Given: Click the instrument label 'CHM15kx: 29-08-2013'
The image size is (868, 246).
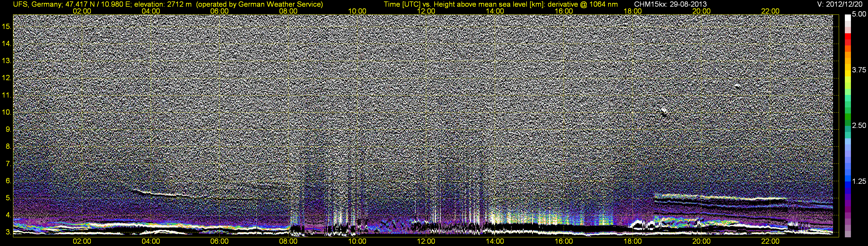Looking at the screenshot, I should point(671,4).
